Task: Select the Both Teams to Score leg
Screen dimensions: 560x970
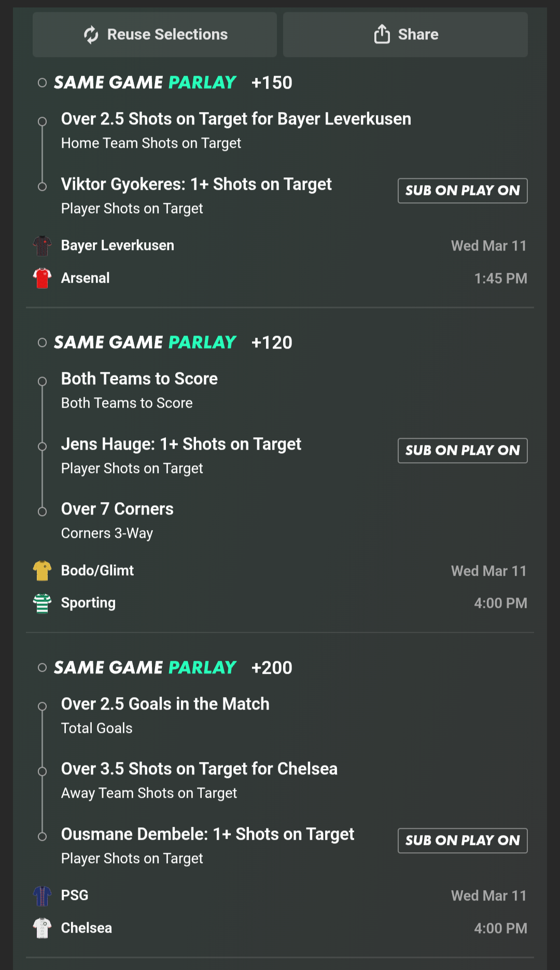Action: (x=139, y=379)
